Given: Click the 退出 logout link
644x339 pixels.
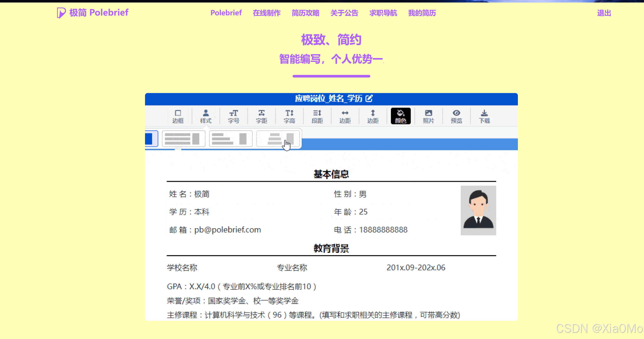Looking at the screenshot, I should pyautogui.click(x=604, y=13).
